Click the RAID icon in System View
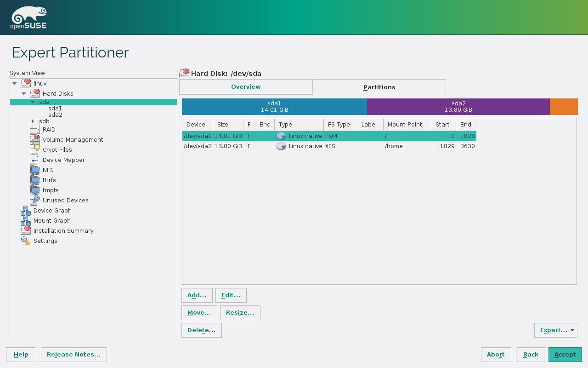The image size is (588, 368). [35, 130]
